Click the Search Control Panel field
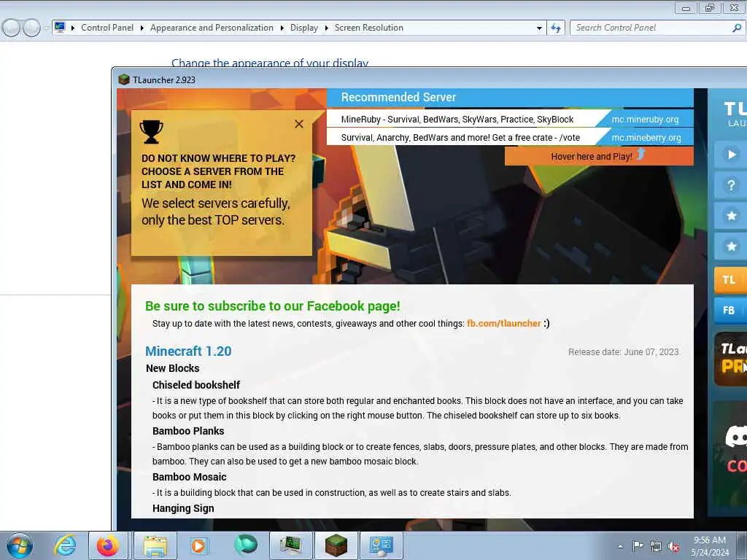This screenshot has width=747, height=560. coord(650,28)
